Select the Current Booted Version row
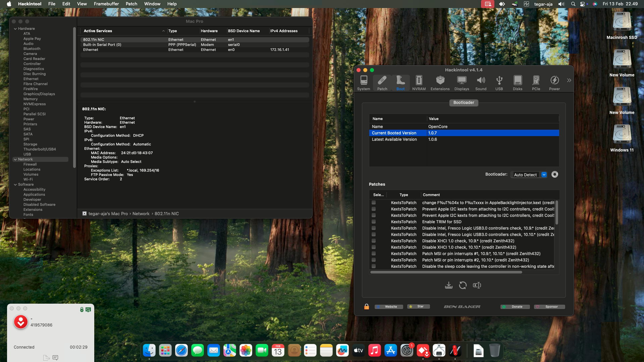The image size is (644, 362). point(464,133)
